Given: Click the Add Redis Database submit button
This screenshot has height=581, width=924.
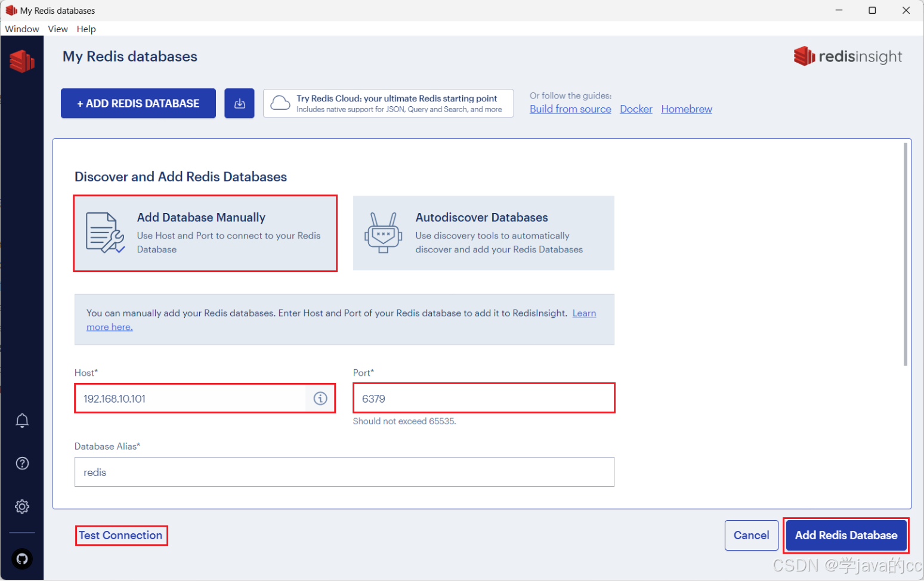Looking at the screenshot, I should (846, 535).
